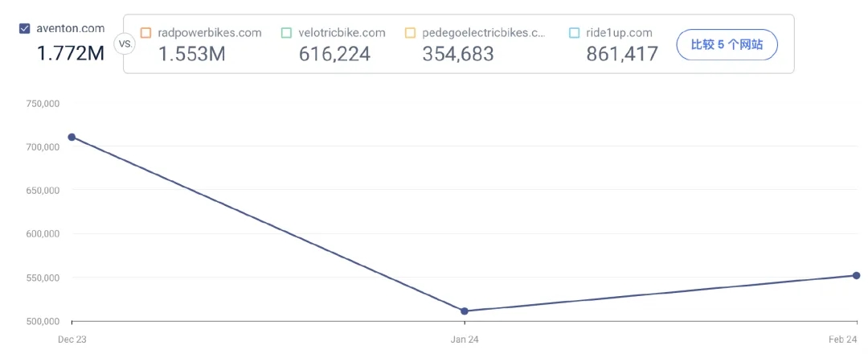Click the VS. circle badge

125,44
